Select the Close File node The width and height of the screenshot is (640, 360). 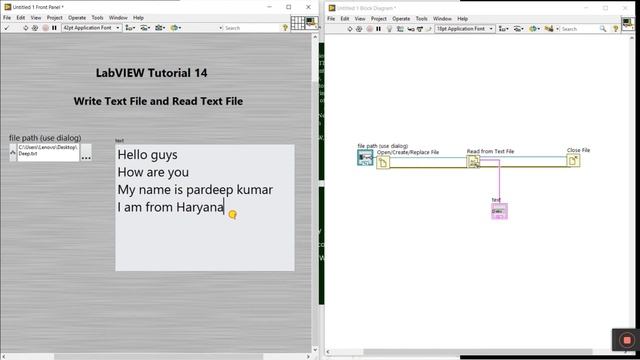coord(573,160)
